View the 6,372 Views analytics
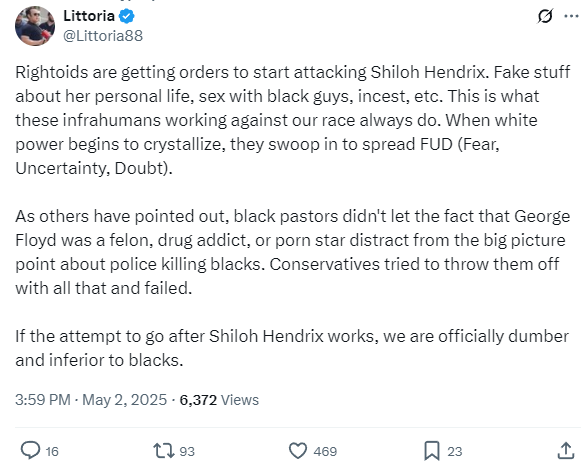Viewport: 586px width, 471px height. click(x=219, y=400)
